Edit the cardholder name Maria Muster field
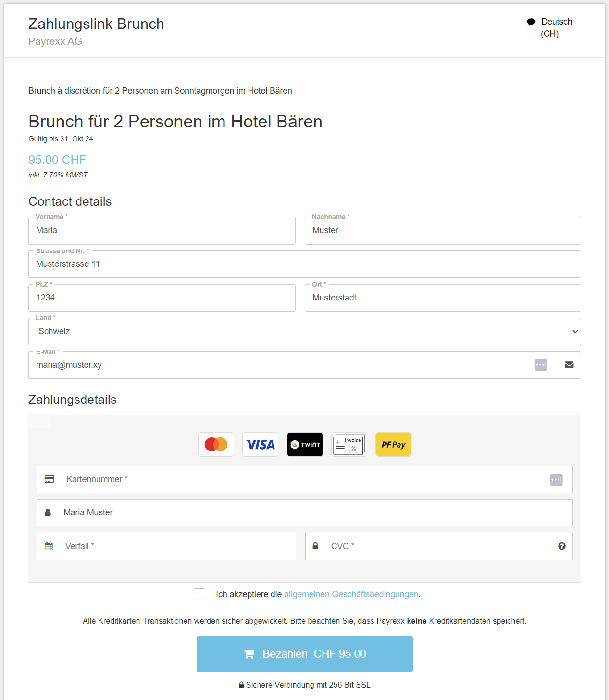This screenshot has height=700, width=609. tap(305, 512)
